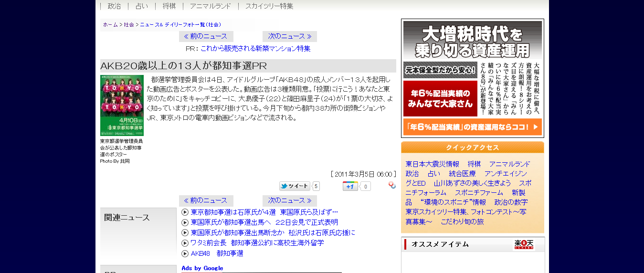Click the article headline AKB20歳以上の13人が都知事選PR
Screen dimensions: 644x273
click(x=183, y=66)
